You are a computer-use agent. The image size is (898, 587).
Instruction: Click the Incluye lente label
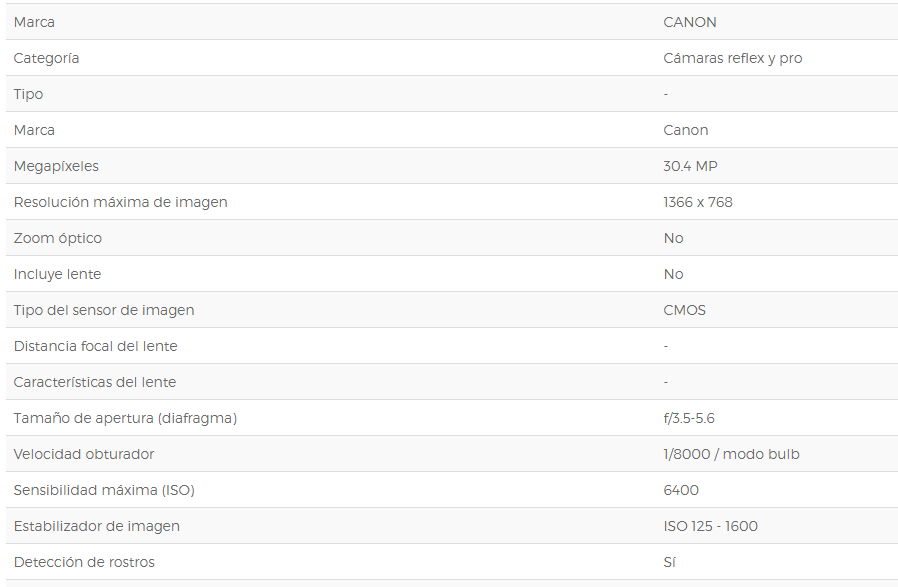[x=57, y=275]
